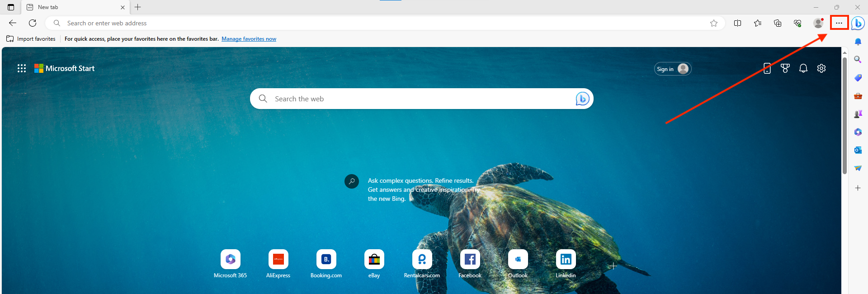Open Browser essentials heart icon
This screenshot has width=868, height=294.
797,23
